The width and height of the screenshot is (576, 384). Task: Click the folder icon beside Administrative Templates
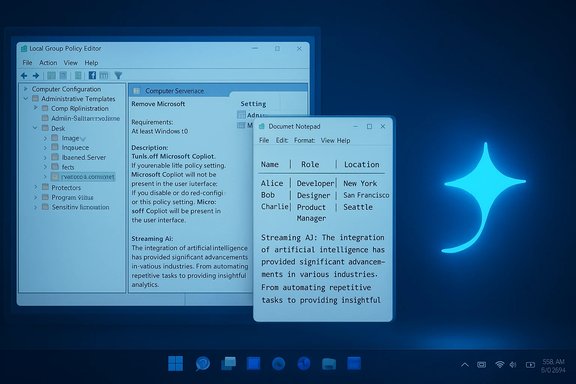(x=35, y=98)
